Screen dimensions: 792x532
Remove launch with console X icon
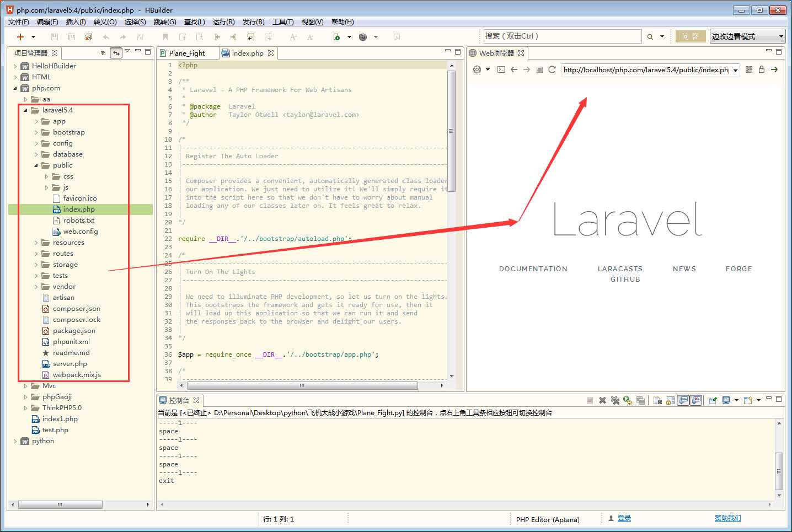pos(602,400)
